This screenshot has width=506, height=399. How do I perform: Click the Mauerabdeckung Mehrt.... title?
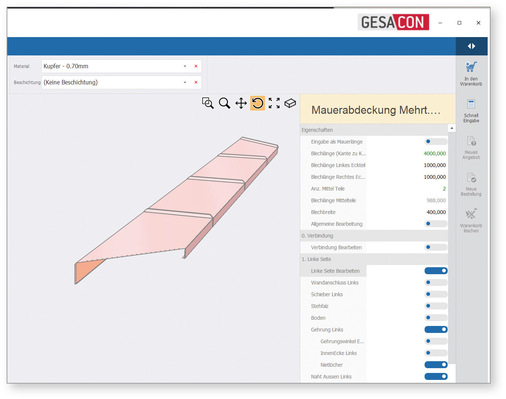(x=376, y=110)
